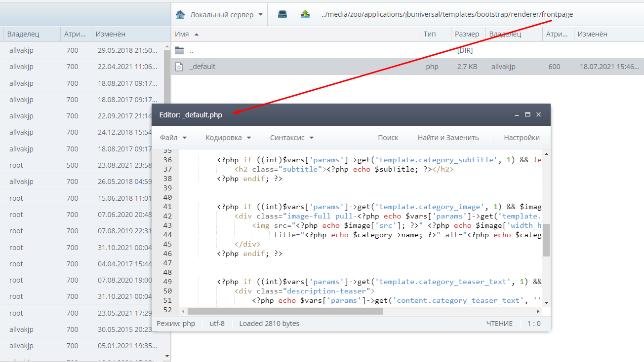644x362 pixels.
Task: Click cursor position '1 : 0' in status bar
Action: pyautogui.click(x=534, y=324)
